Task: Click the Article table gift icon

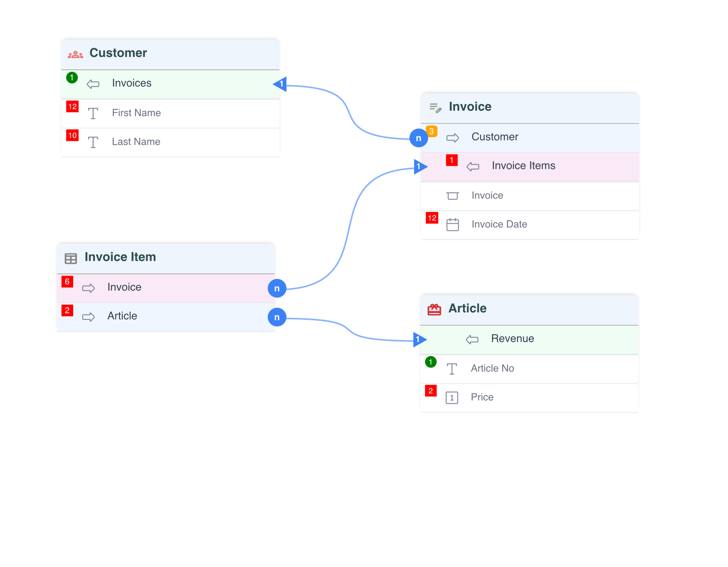Action: (434, 309)
